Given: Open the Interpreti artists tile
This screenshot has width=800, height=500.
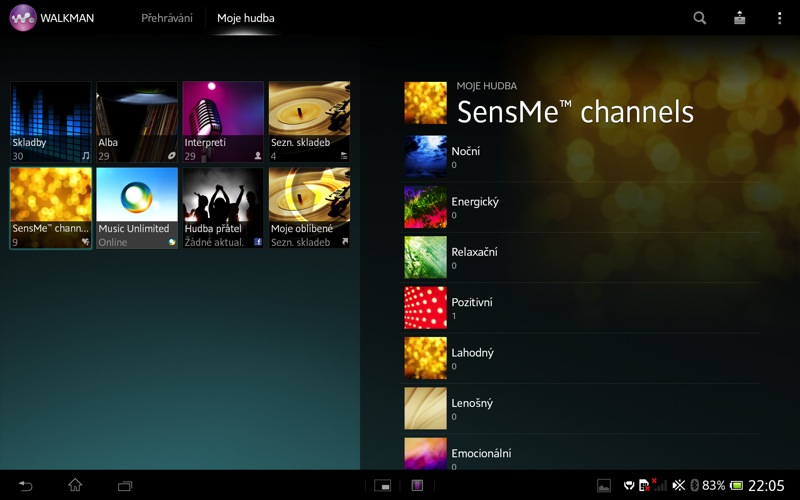Looking at the screenshot, I should click(x=223, y=122).
